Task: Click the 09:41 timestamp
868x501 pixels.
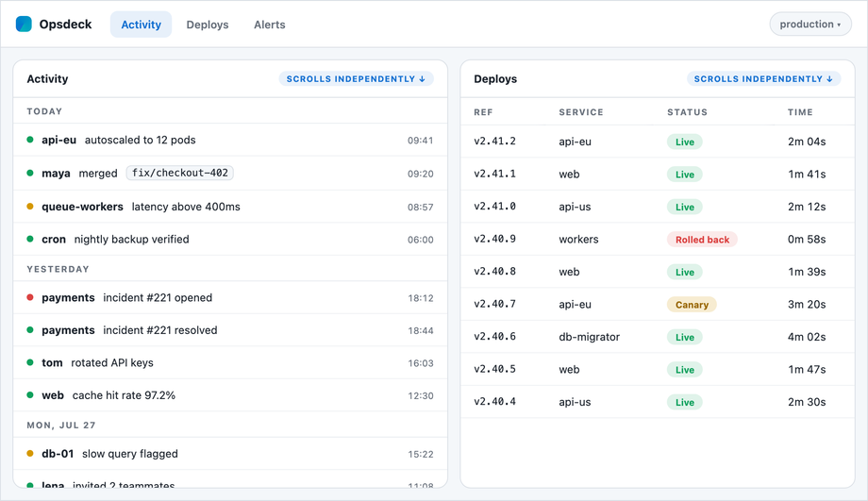Action: point(420,141)
